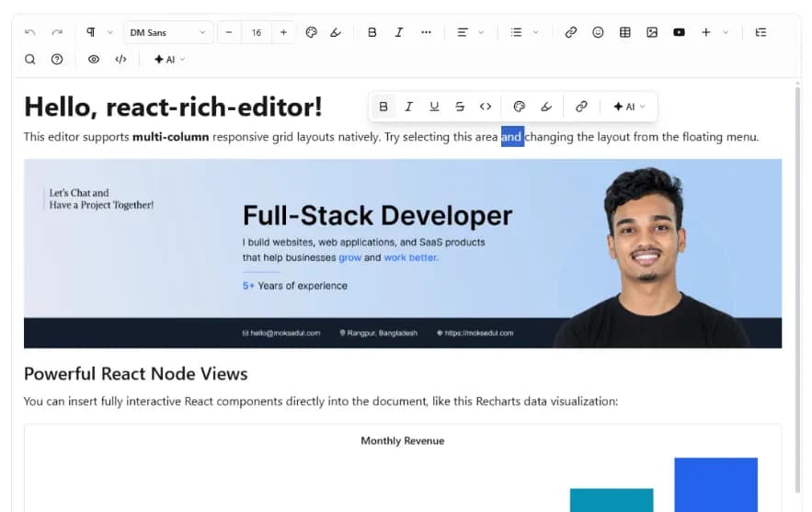Open the highlighter tool in main toolbar
Screen dimensions: 812x512
tap(336, 32)
